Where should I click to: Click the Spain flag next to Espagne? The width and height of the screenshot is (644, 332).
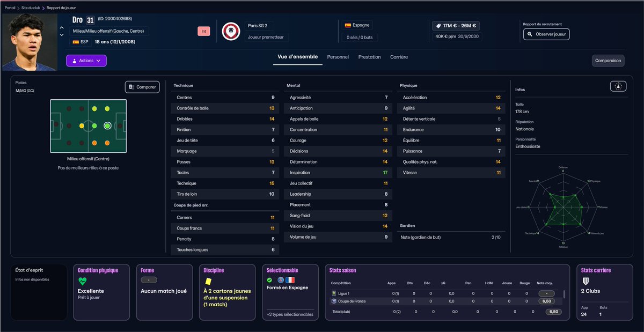(348, 25)
